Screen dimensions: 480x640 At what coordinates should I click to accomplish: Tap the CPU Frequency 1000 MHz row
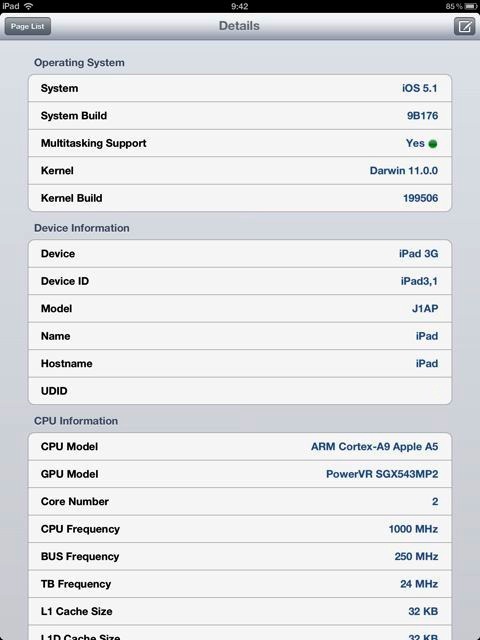click(240, 529)
